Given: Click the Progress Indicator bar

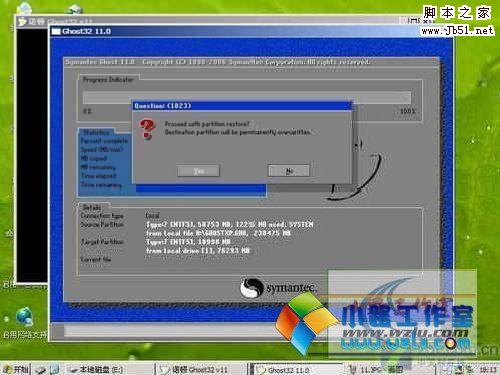Looking at the screenshot, I should point(247,98).
